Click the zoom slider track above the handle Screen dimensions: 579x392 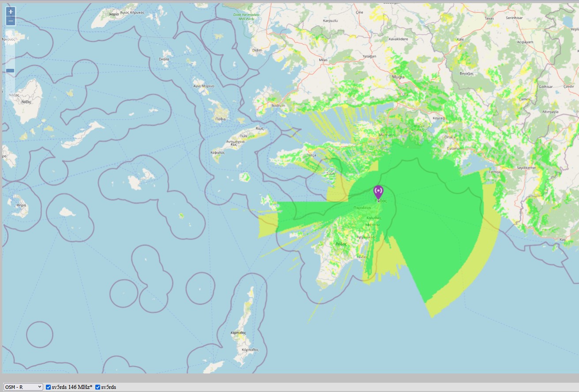coord(10,49)
